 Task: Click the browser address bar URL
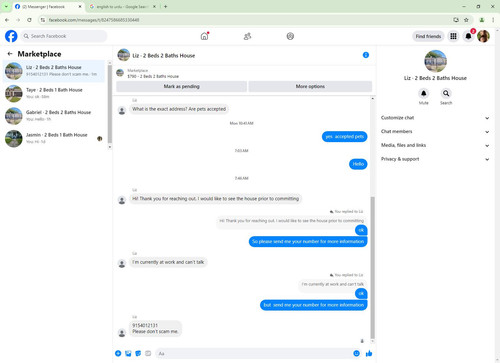point(94,20)
